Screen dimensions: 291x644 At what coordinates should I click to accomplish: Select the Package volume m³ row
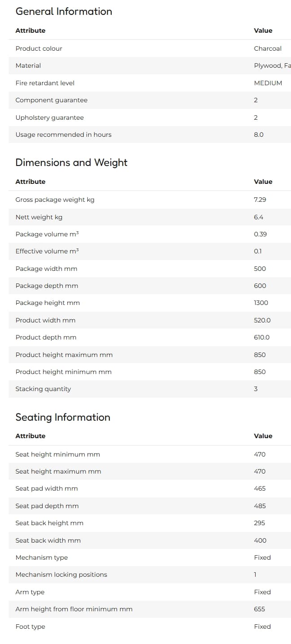tap(150, 234)
